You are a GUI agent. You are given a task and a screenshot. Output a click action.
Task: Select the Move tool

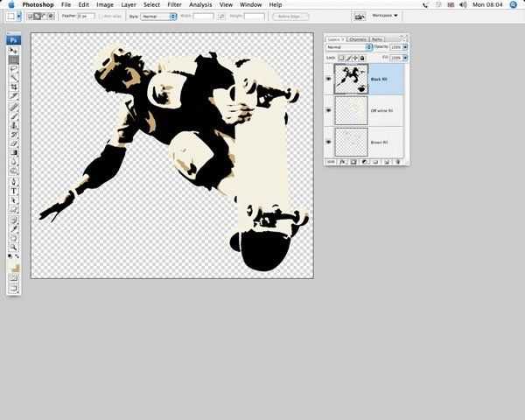[x=14, y=51]
